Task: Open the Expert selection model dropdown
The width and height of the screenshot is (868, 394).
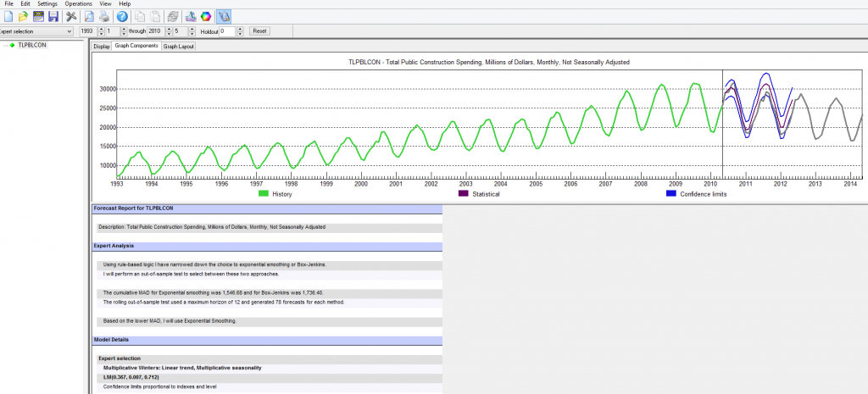Action: pos(70,31)
